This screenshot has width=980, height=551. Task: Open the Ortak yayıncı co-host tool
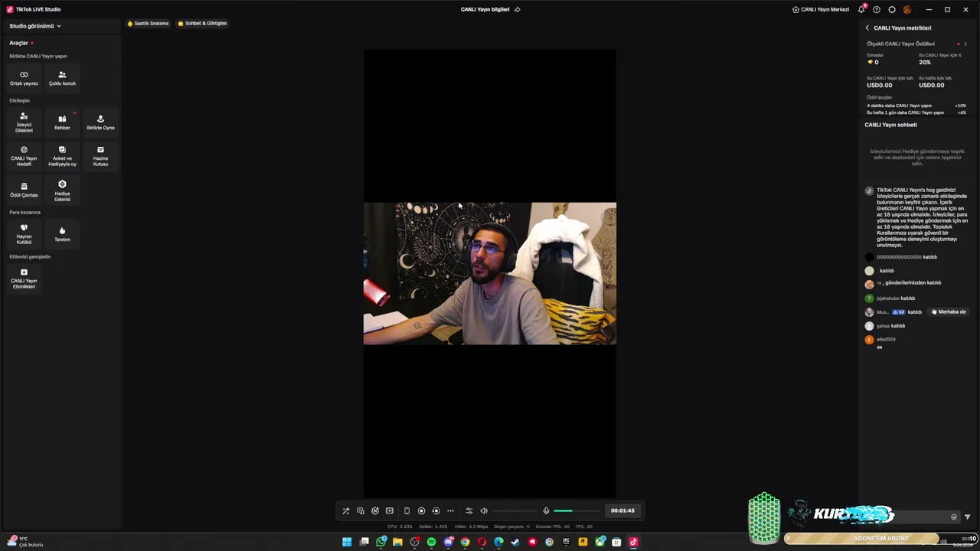coord(24,78)
